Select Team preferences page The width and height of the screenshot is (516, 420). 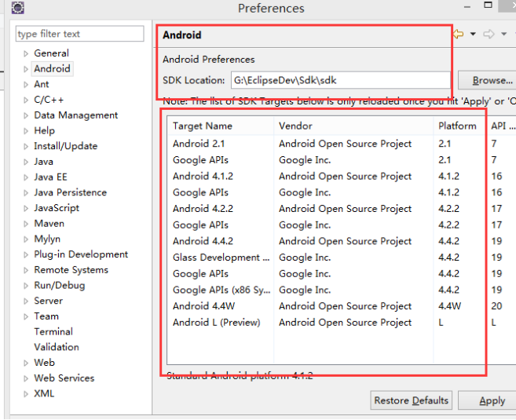pos(46,316)
